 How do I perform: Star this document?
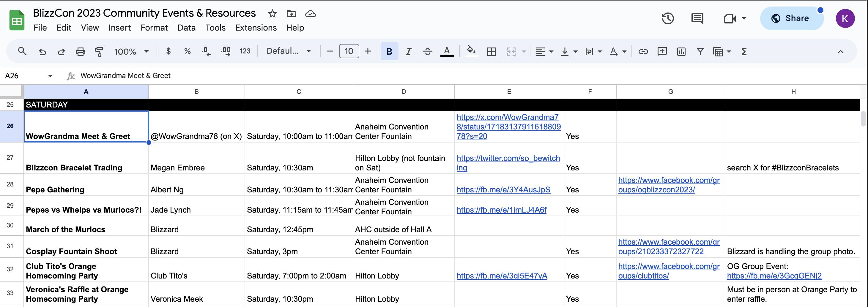pos(272,14)
